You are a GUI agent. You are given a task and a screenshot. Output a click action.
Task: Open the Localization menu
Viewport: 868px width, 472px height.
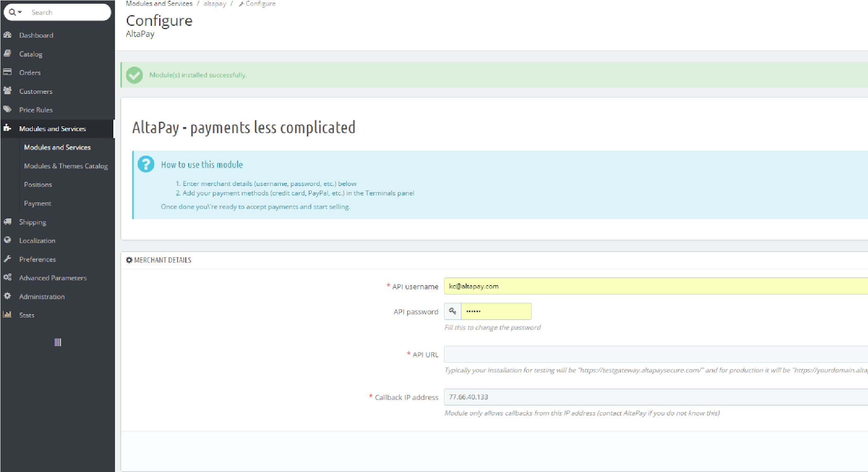pos(37,241)
